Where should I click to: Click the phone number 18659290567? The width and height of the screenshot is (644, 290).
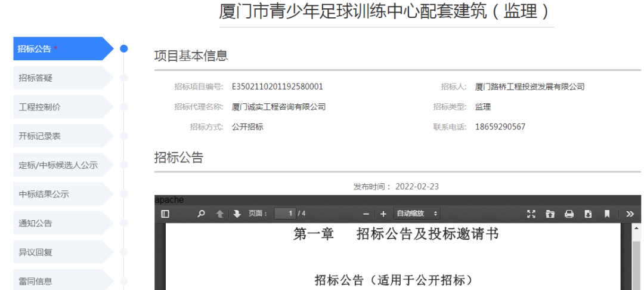[x=500, y=127]
